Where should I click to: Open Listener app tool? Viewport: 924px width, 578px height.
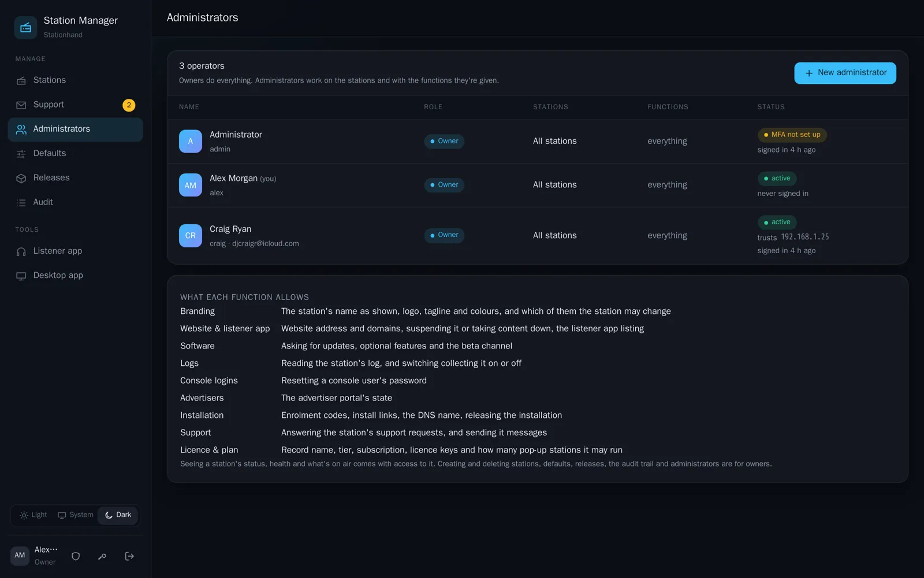click(x=75, y=251)
